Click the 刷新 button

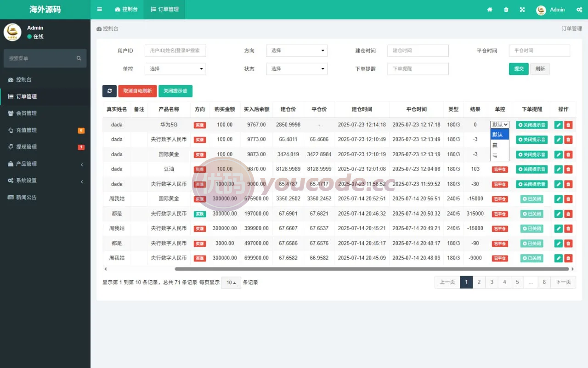point(540,69)
